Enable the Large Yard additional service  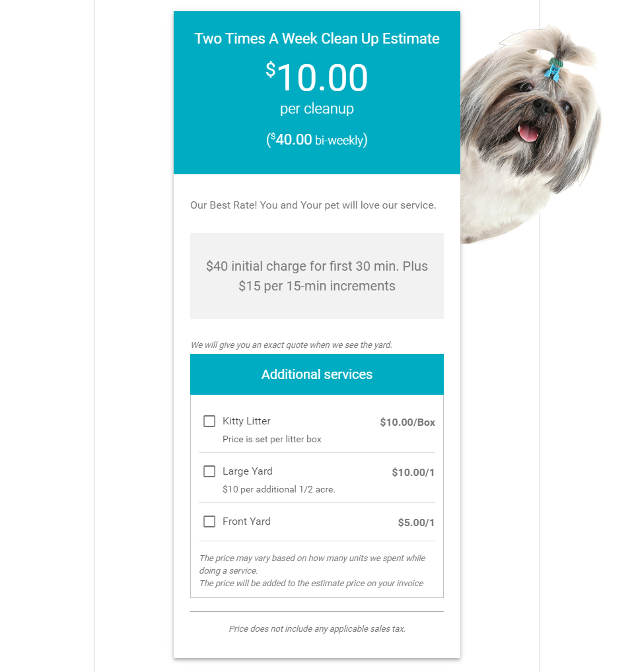point(209,471)
